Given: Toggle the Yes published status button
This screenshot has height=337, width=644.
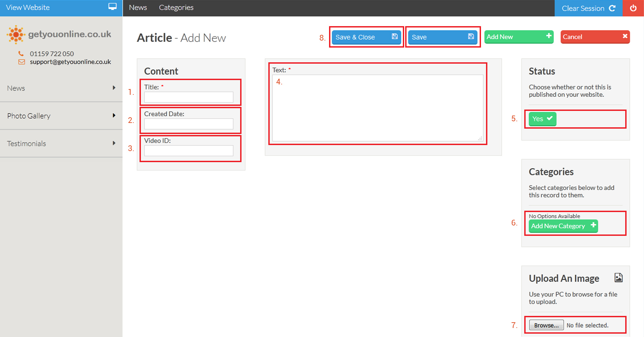Looking at the screenshot, I should [x=542, y=119].
